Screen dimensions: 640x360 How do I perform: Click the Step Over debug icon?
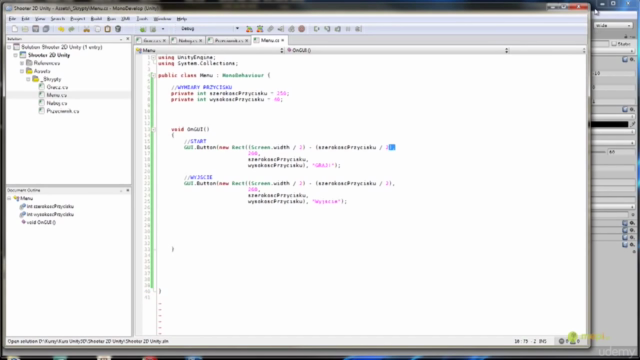pyautogui.click(x=317, y=29)
